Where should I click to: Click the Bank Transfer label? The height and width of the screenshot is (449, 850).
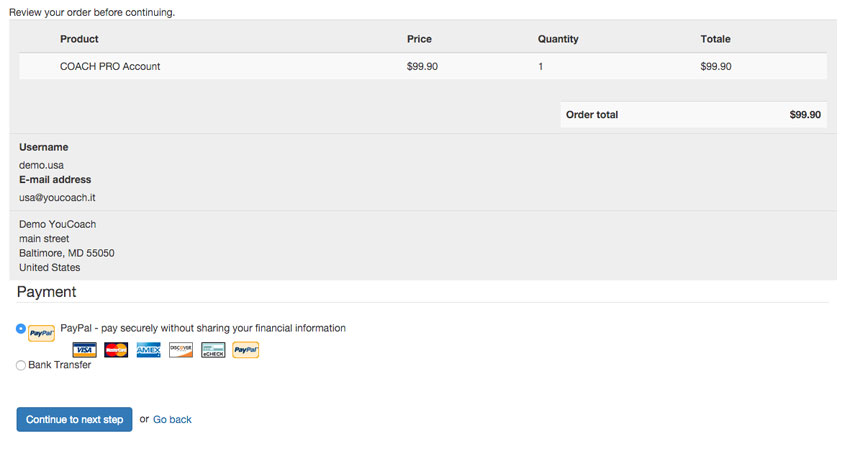(60, 365)
